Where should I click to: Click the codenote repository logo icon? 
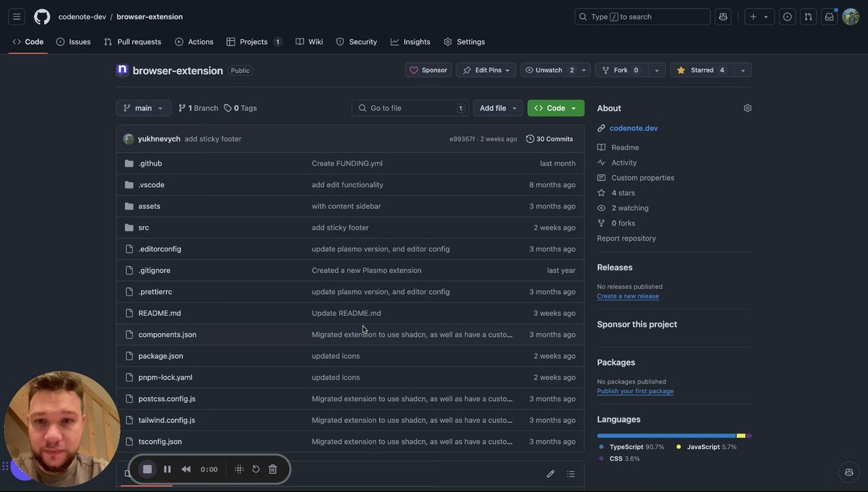(122, 70)
